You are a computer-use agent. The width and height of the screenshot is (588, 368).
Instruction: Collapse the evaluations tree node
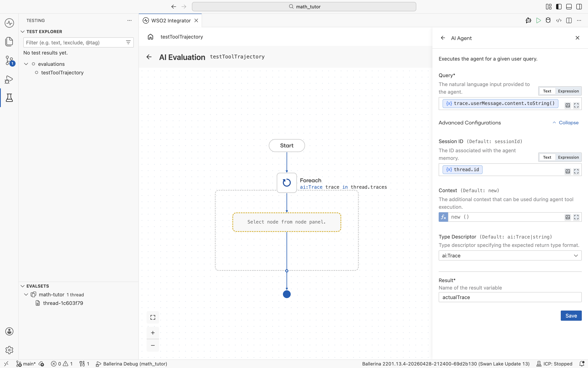(x=26, y=64)
